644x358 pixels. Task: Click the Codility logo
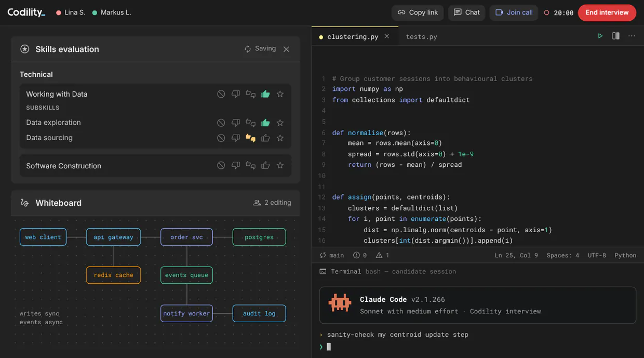coord(26,12)
